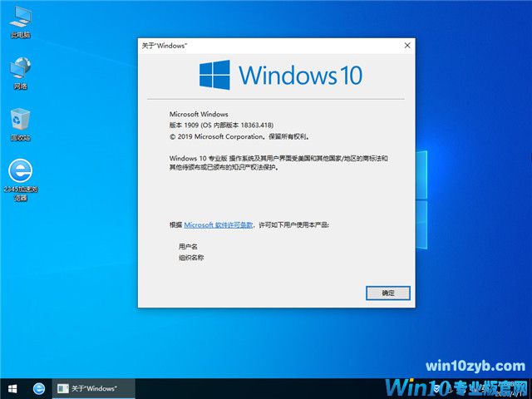Viewport: 532px width, 399px height.
Task: Close the 关于"Windows" dialog
Action: (x=407, y=46)
